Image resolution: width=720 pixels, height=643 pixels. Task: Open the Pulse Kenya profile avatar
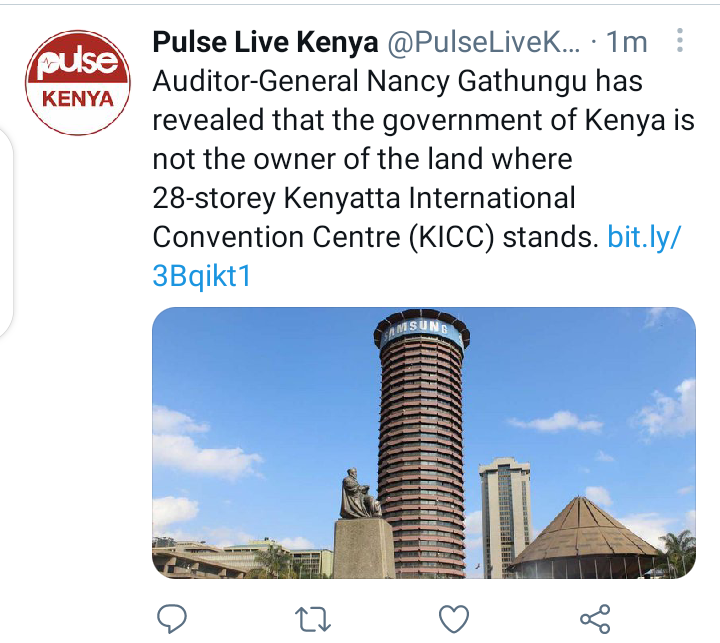[x=78, y=83]
